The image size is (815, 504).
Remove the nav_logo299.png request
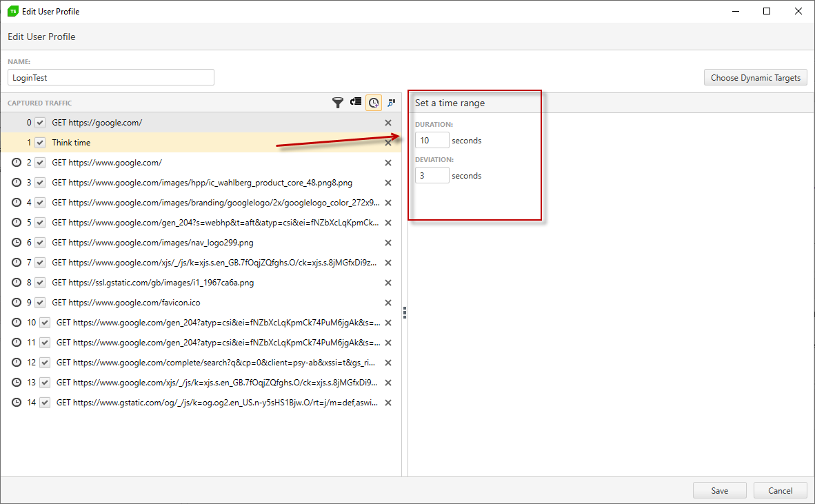[388, 243]
